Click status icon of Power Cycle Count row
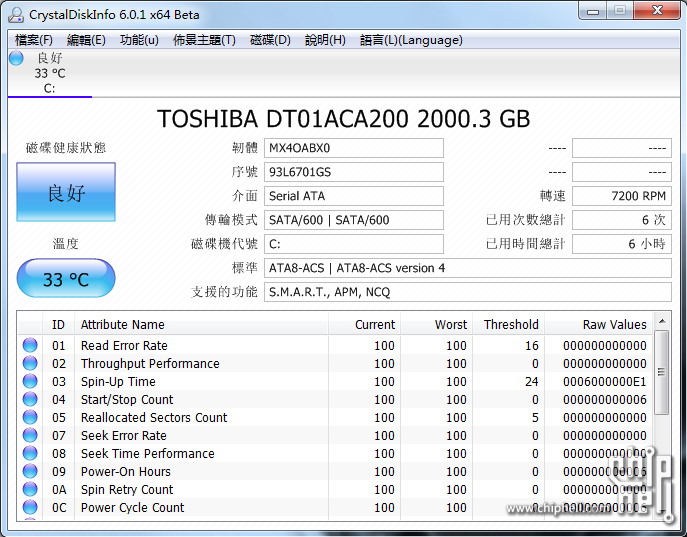Image resolution: width=687 pixels, height=537 pixels. pyautogui.click(x=30, y=507)
